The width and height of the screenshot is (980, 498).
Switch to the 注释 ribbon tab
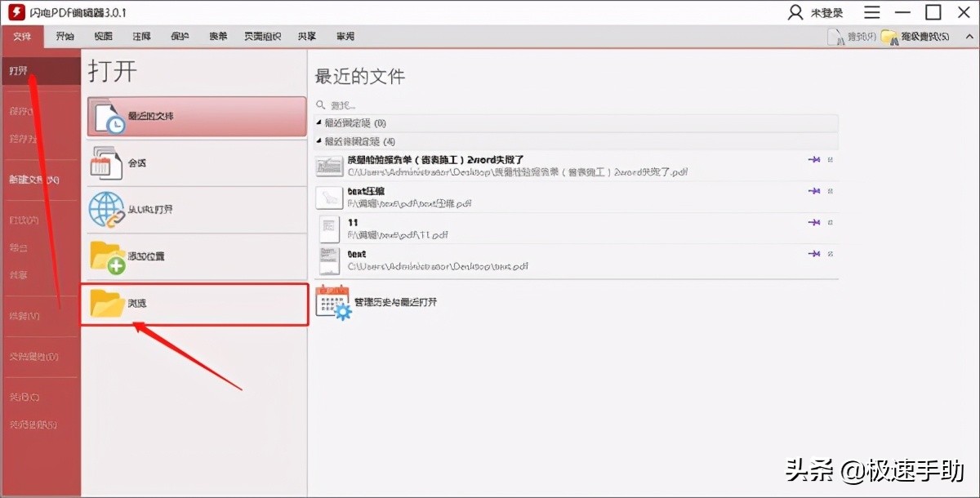(141, 37)
